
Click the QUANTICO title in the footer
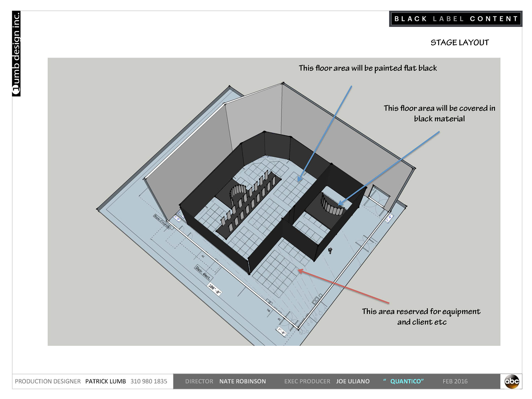click(x=406, y=381)
